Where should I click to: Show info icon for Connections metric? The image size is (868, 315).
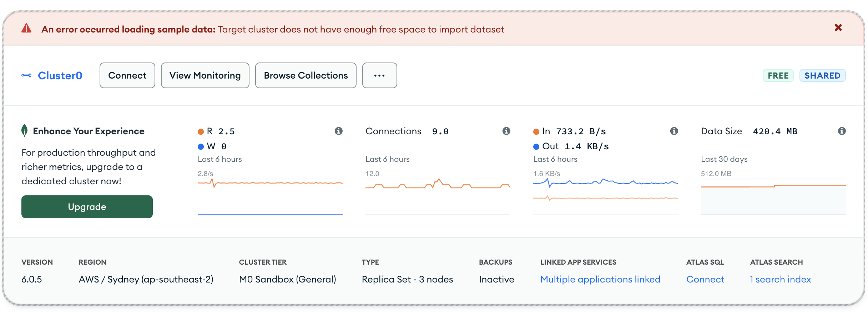point(506,131)
